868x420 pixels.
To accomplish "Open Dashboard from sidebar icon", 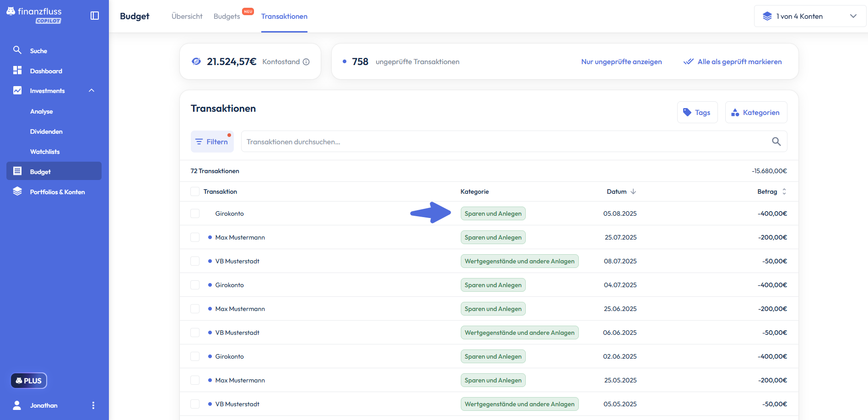I will click(17, 71).
